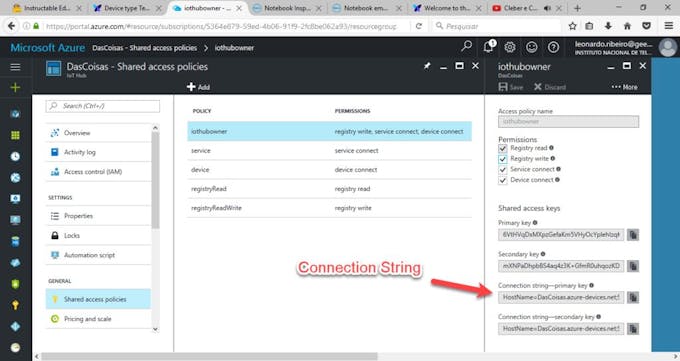Click Discard in the iothubowner blade
The height and width of the screenshot is (361, 680).
tap(550, 87)
